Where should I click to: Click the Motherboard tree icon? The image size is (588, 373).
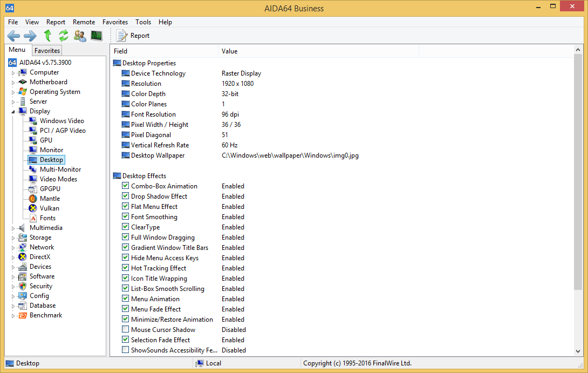(23, 82)
